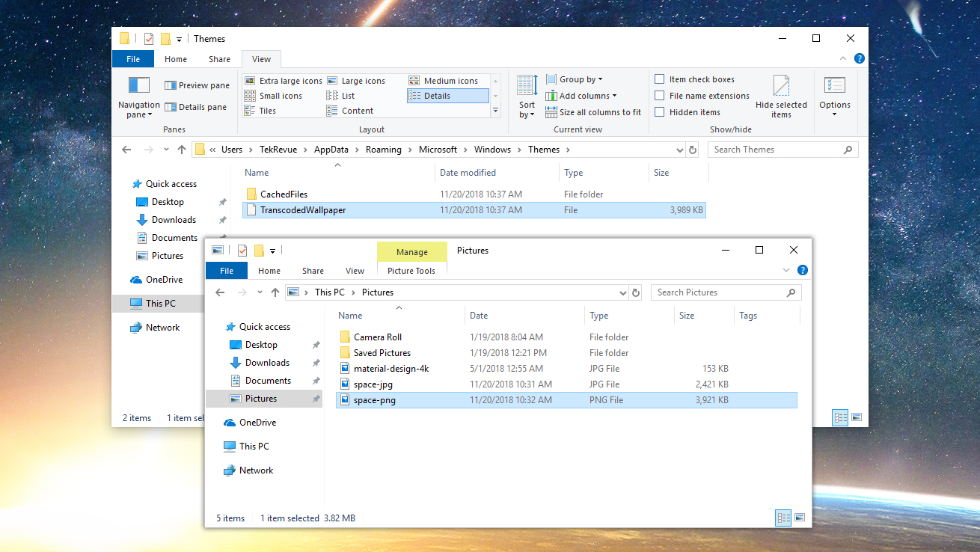Open the Group by dropdown
This screenshot has height=552, width=980.
(x=574, y=79)
